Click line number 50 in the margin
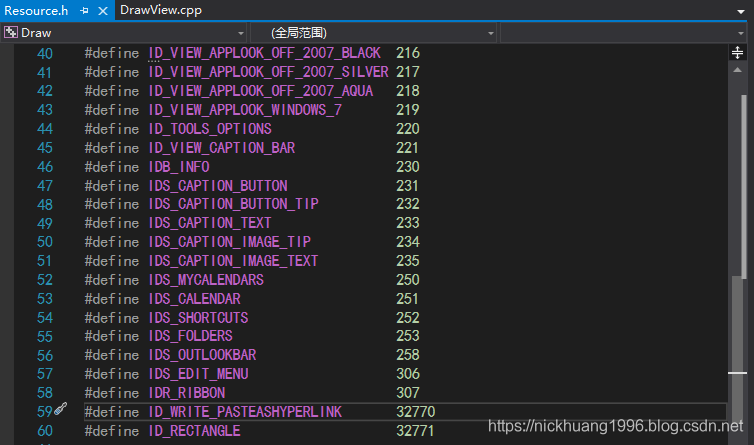 click(x=45, y=242)
